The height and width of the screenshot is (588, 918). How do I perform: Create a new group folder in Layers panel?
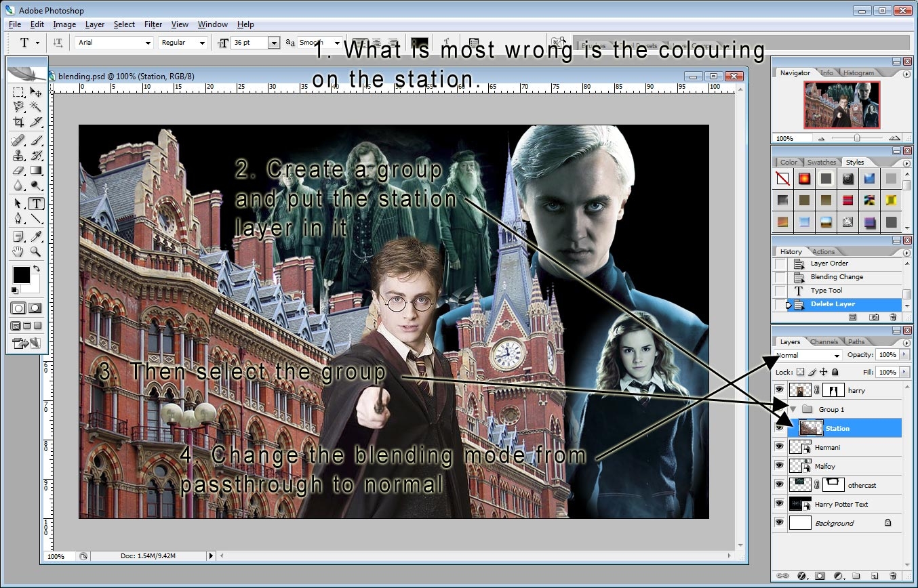856,575
